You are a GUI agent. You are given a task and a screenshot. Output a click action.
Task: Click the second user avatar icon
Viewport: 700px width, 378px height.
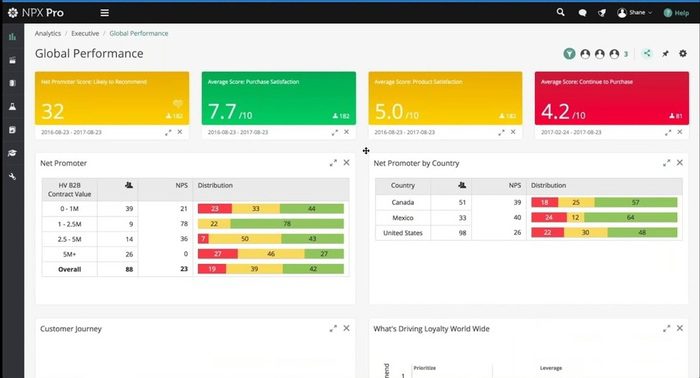(x=600, y=54)
